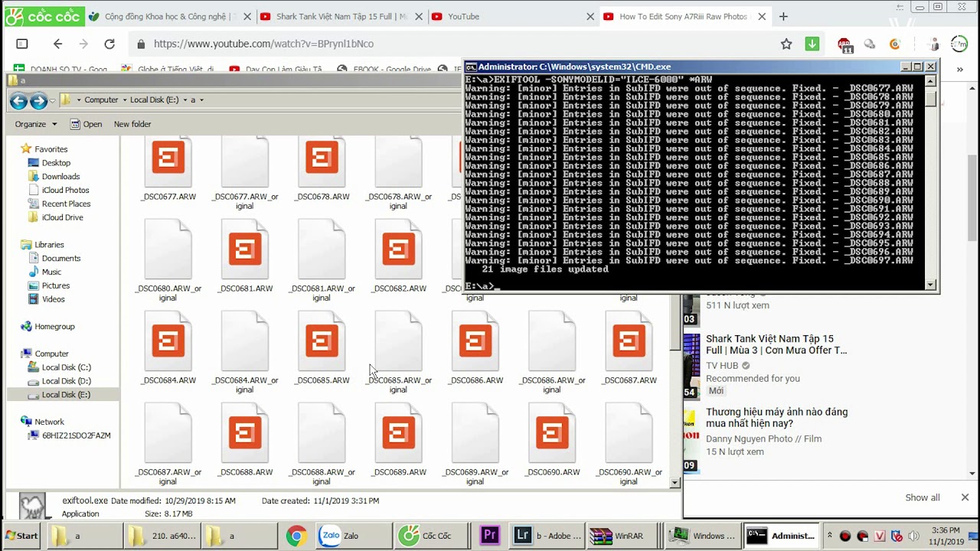Click New folder in Explorer toolbar
Viewport: 980px width, 551px height.
point(132,124)
